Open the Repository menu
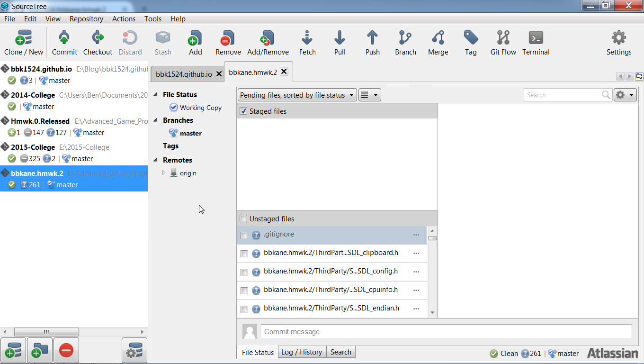Image resolution: width=644 pixels, height=364 pixels. [86, 19]
